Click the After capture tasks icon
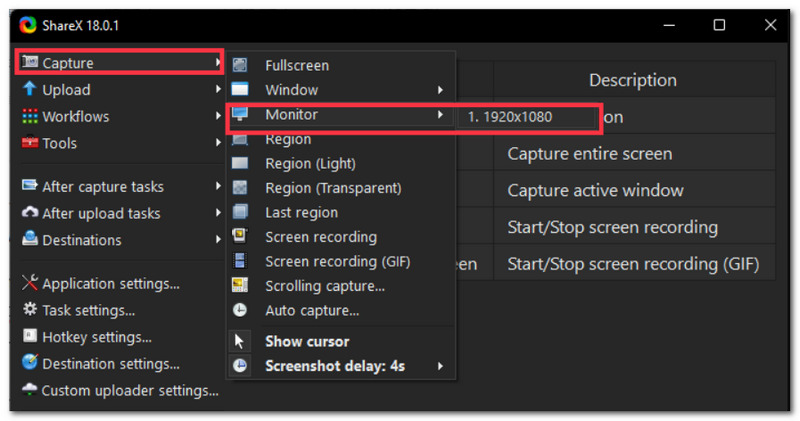This screenshot has width=800, height=421. [30, 185]
